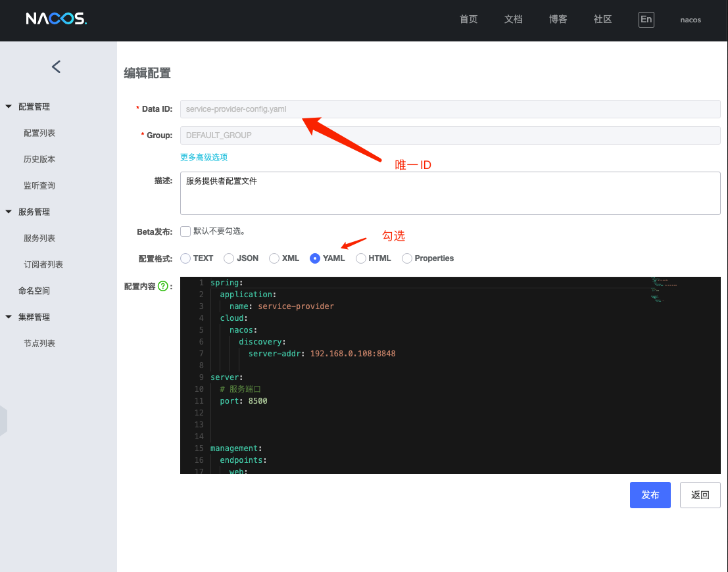728x572 pixels.
Task: Click line 7 server-addr value
Action: coord(353,354)
